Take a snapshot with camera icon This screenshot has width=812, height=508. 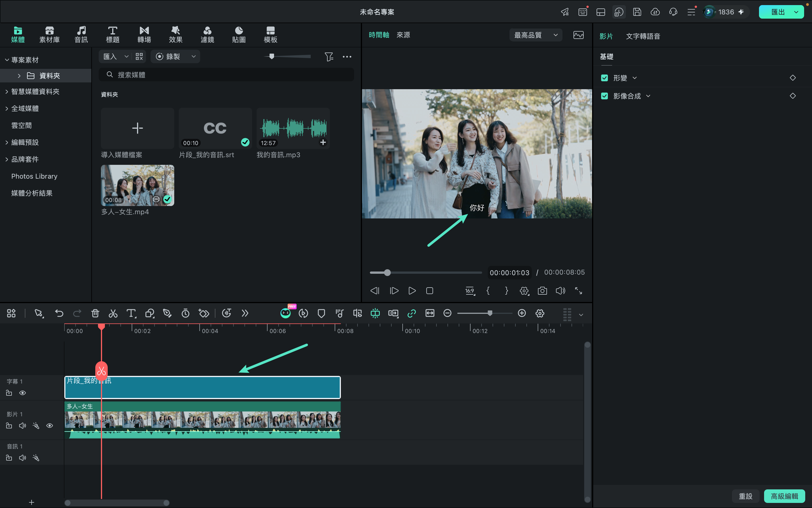[x=542, y=291]
